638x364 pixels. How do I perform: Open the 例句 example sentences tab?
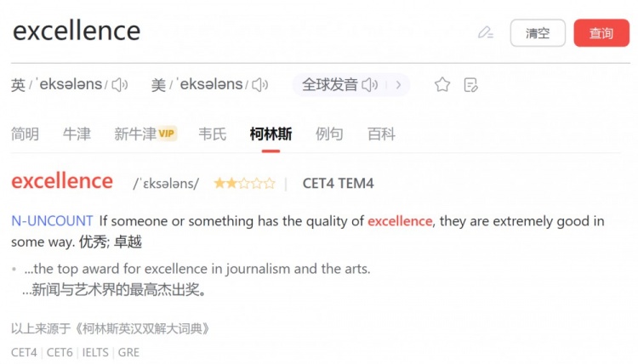point(329,134)
